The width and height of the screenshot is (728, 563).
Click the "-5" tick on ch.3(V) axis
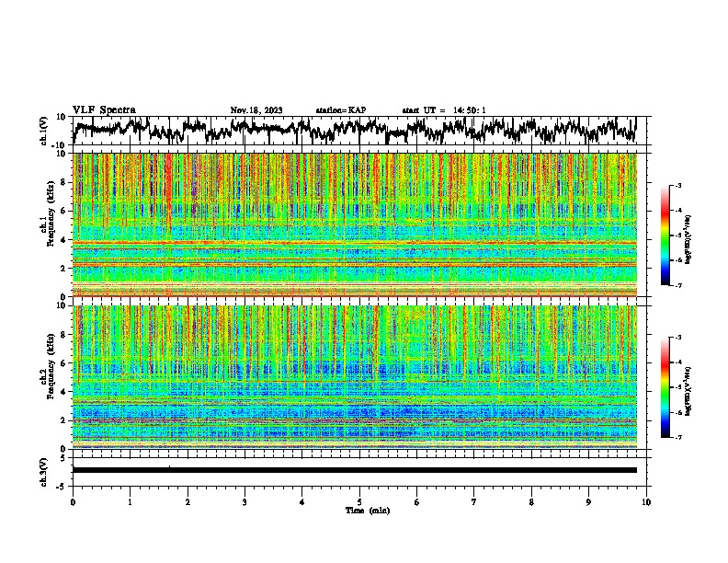(x=62, y=487)
